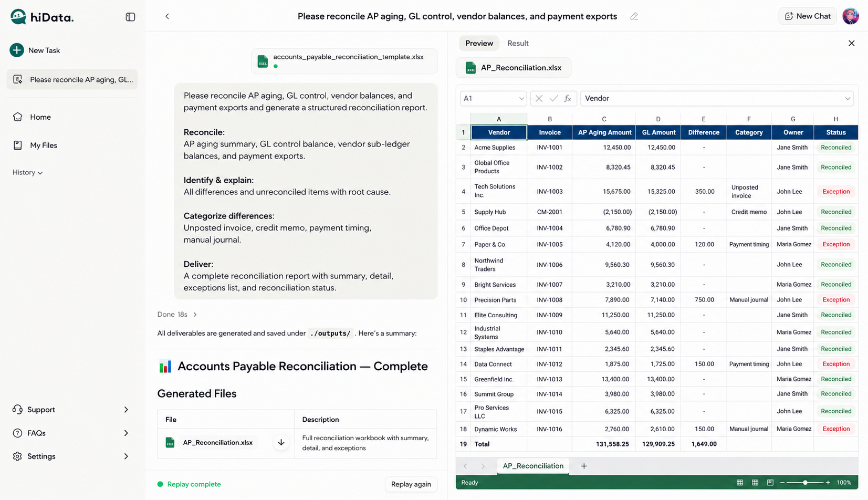The height and width of the screenshot is (500, 868).
Task: Select column E header
Action: tap(703, 119)
